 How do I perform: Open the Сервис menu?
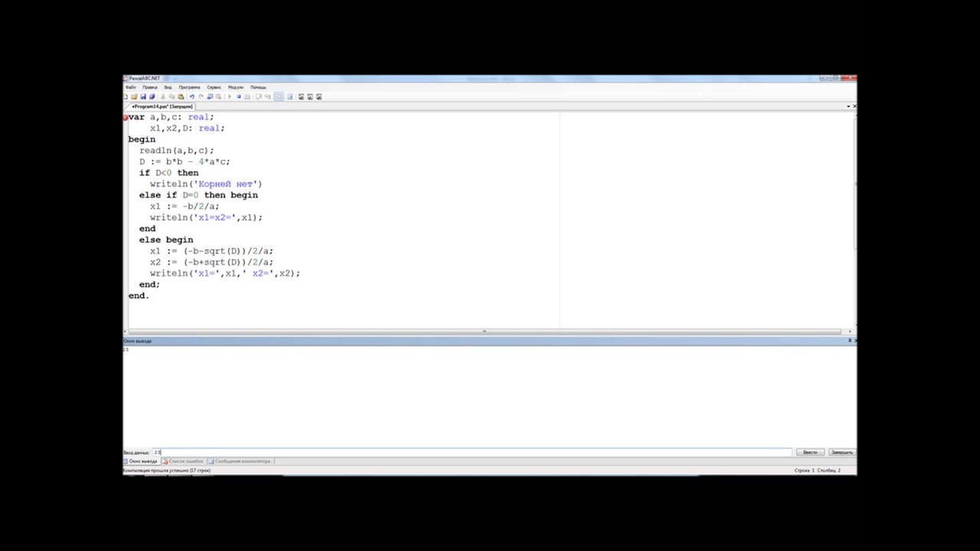[214, 87]
